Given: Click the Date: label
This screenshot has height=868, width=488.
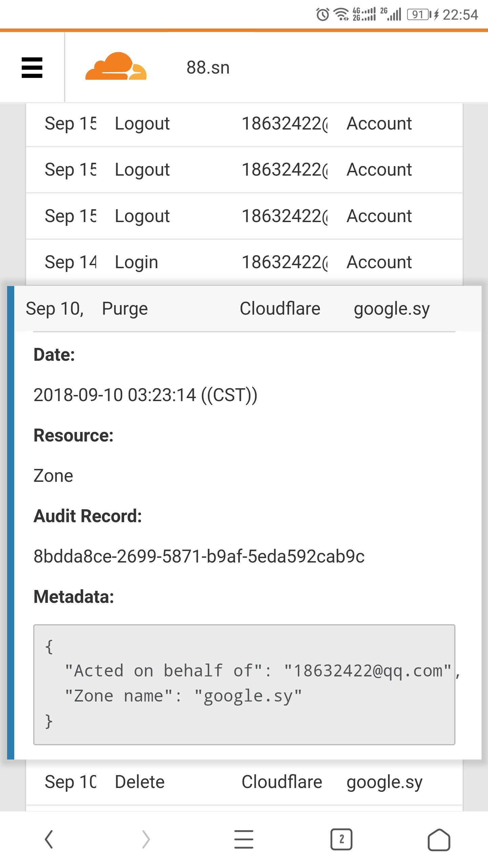Looking at the screenshot, I should [x=54, y=355].
